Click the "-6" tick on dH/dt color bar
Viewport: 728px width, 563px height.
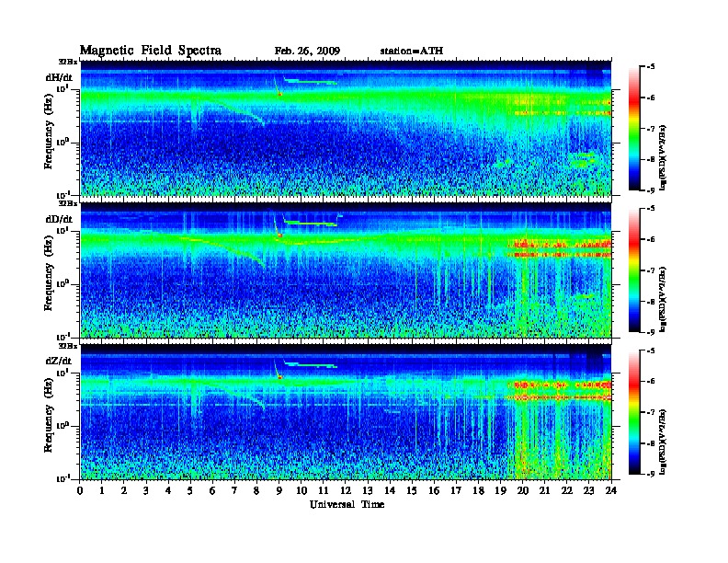coord(651,98)
